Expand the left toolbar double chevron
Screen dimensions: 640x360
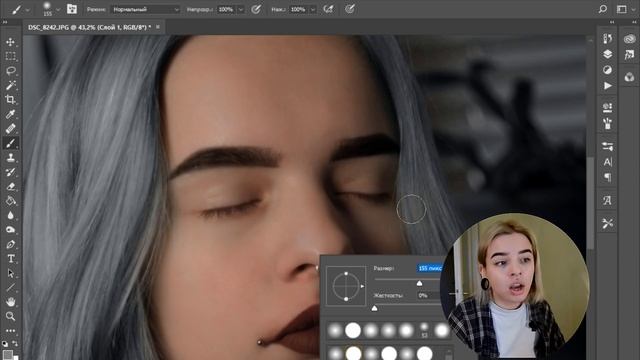[x=4, y=22]
